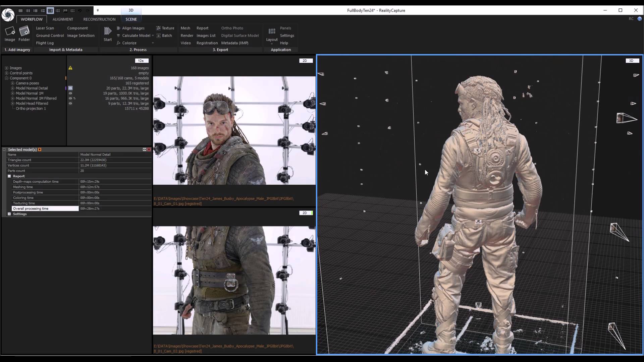Click the Ortho Photo icon

232,28
